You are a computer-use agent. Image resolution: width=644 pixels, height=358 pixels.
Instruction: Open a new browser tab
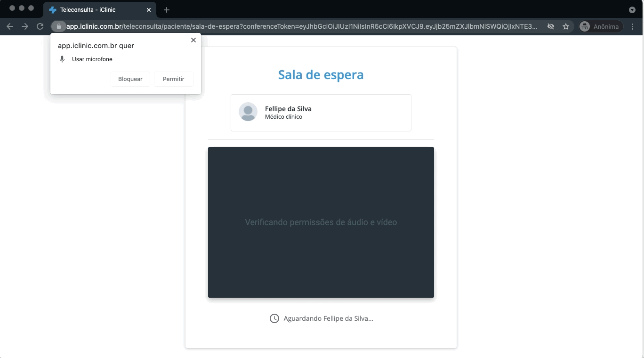(x=167, y=9)
